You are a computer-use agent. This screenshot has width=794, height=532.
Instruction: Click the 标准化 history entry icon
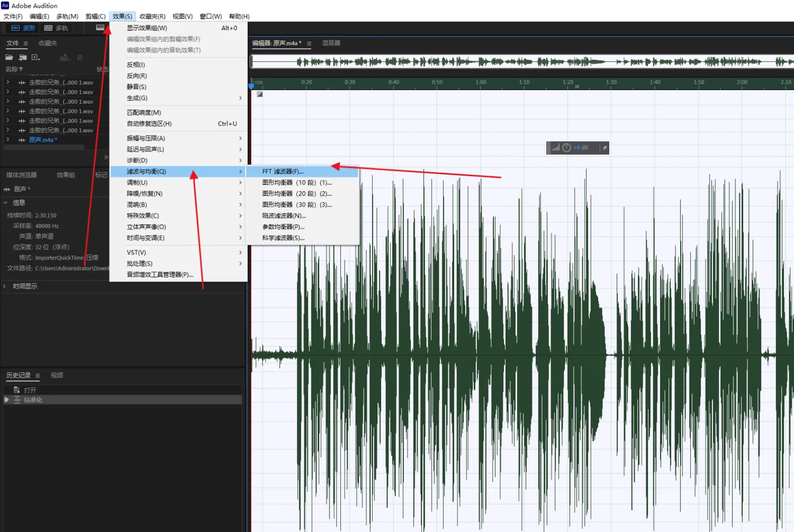pos(17,400)
